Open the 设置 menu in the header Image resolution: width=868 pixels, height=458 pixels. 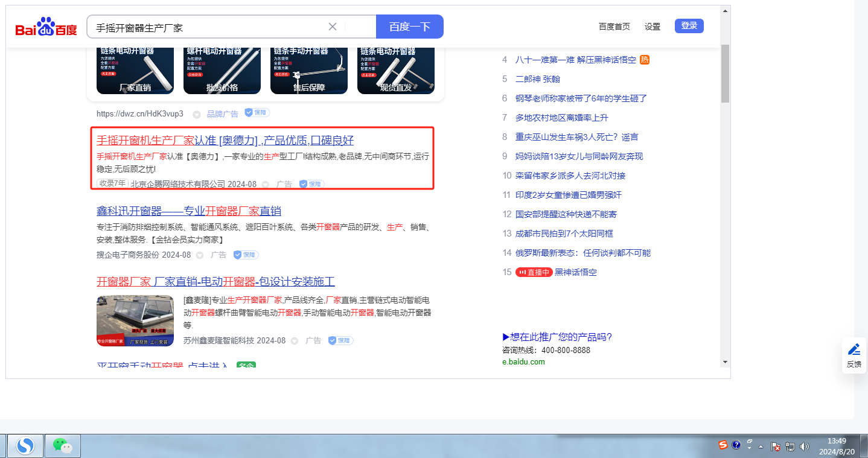[653, 27]
